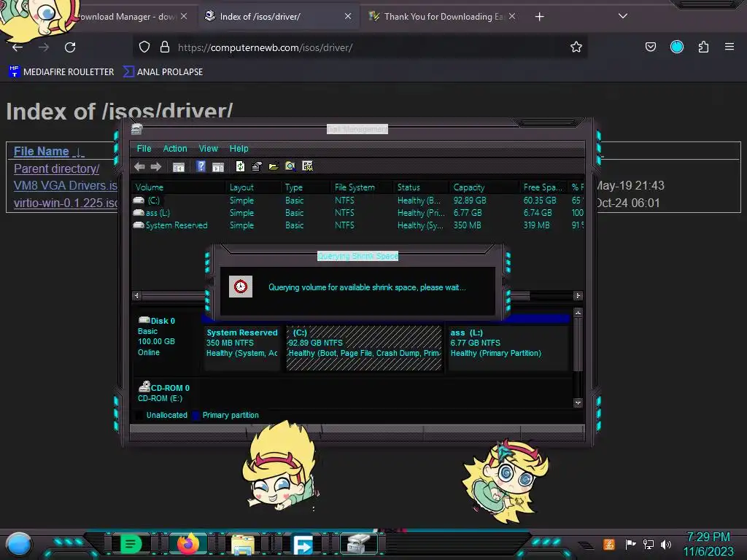The height and width of the screenshot is (560, 747).
Task: Click the tracking protection shield icon
Action: [144, 47]
